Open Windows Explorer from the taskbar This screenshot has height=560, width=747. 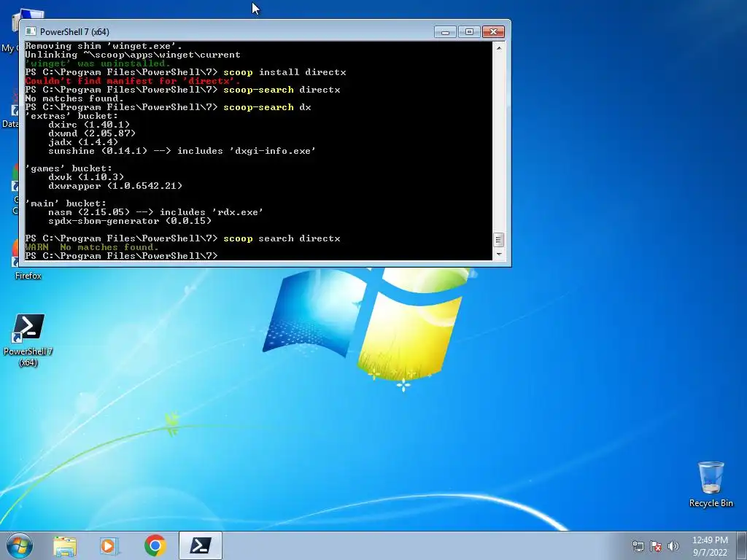(65, 545)
